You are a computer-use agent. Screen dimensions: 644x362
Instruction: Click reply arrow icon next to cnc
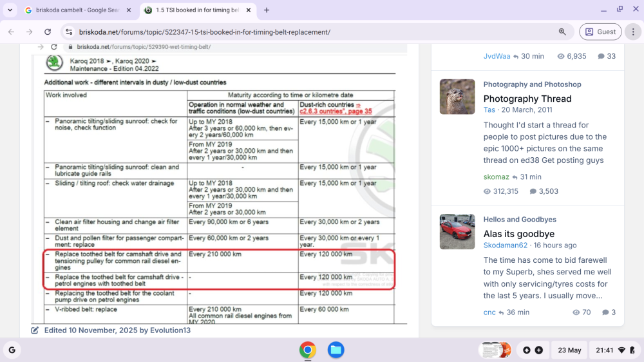[x=501, y=312]
